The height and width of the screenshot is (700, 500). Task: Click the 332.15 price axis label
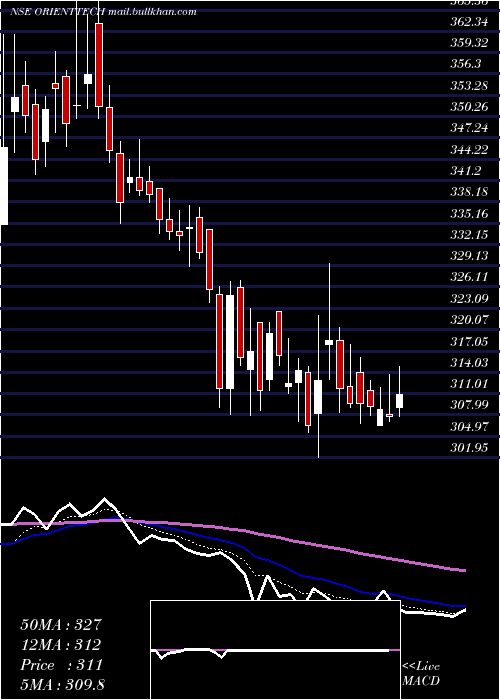[469, 234]
